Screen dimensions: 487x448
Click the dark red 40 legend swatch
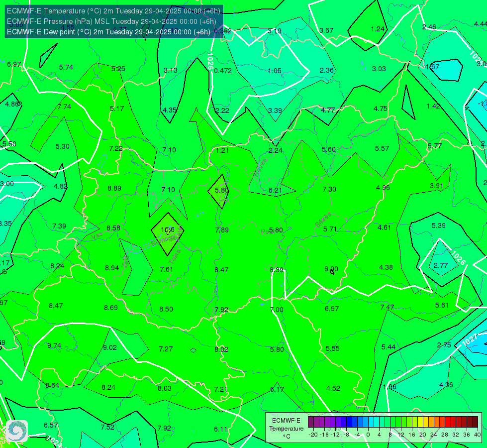[x=475, y=422]
